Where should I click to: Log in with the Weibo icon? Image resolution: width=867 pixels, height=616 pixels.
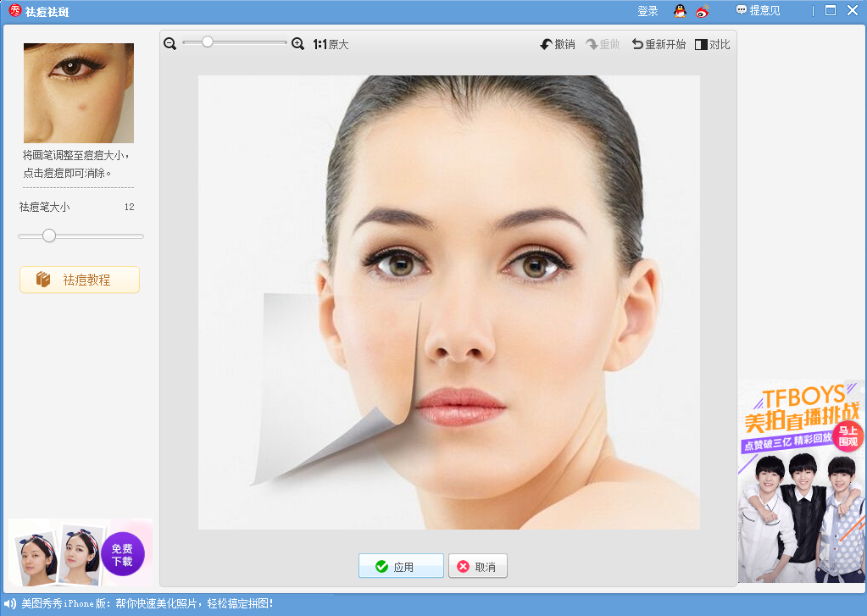[x=701, y=11]
